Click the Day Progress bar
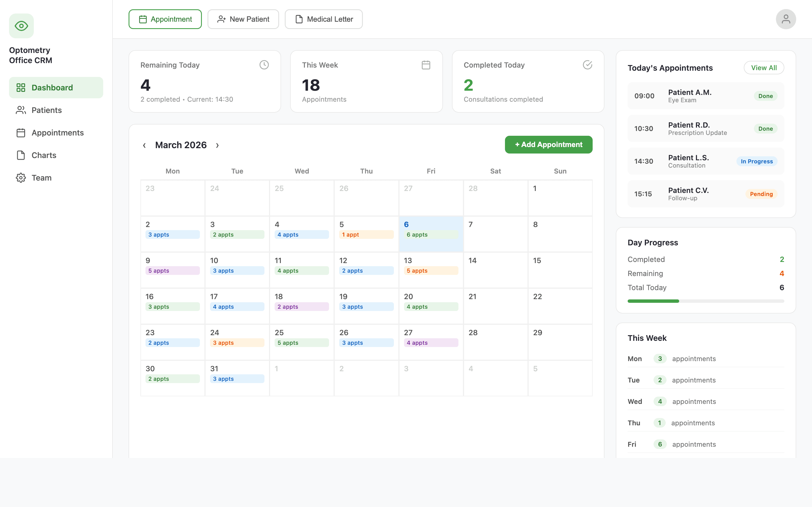 (x=705, y=301)
